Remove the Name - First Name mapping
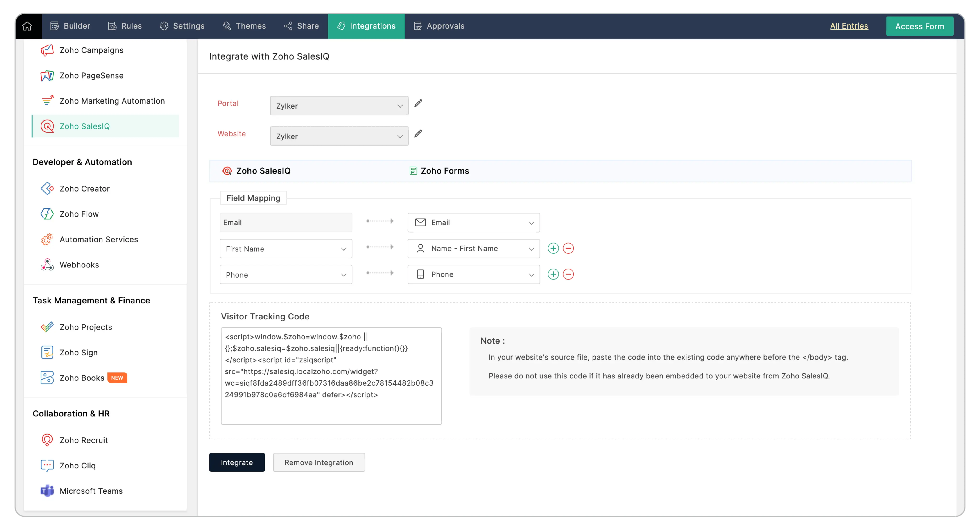The height and width of the screenshot is (530, 980). point(568,248)
